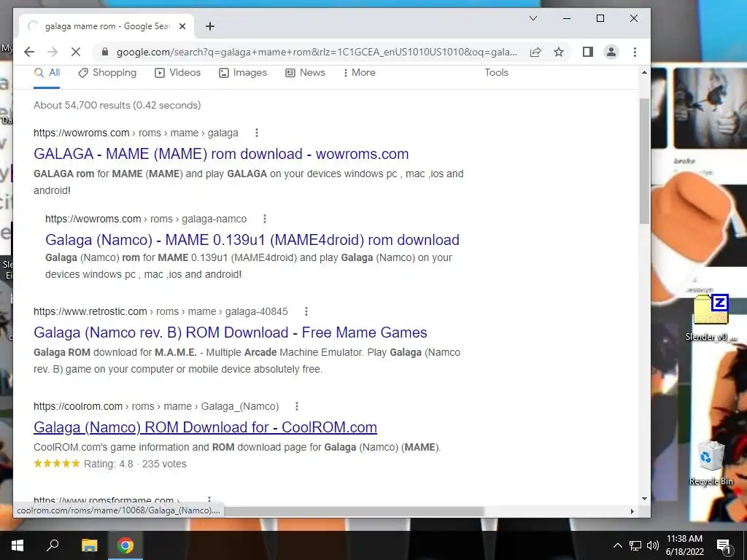Open Galaga (Namco) MAME 0.139u1 link
This screenshot has height=560, width=747.
pyautogui.click(x=252, y=239)
